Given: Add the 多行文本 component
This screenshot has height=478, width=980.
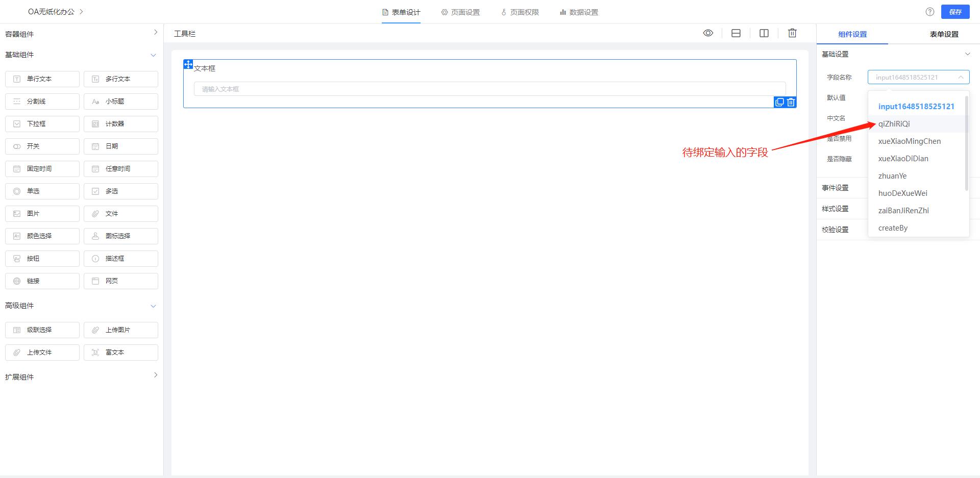Looking at the screenshot, I should tap(121, 79).
